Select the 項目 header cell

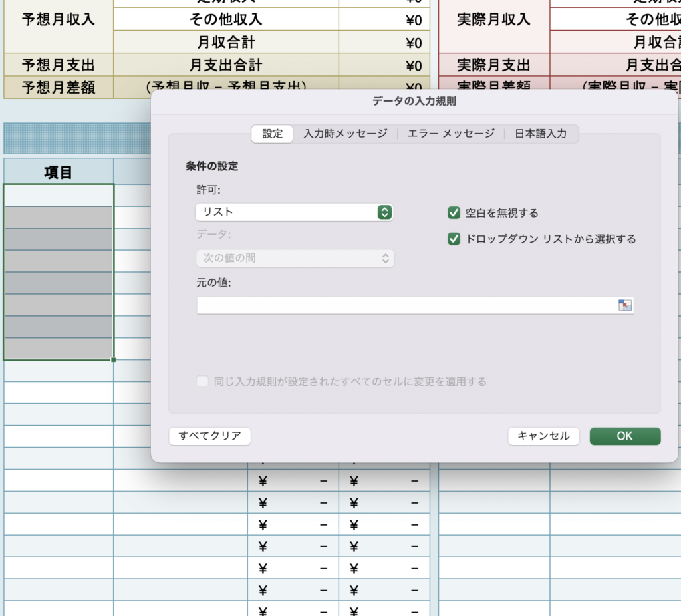click(59, 172)
